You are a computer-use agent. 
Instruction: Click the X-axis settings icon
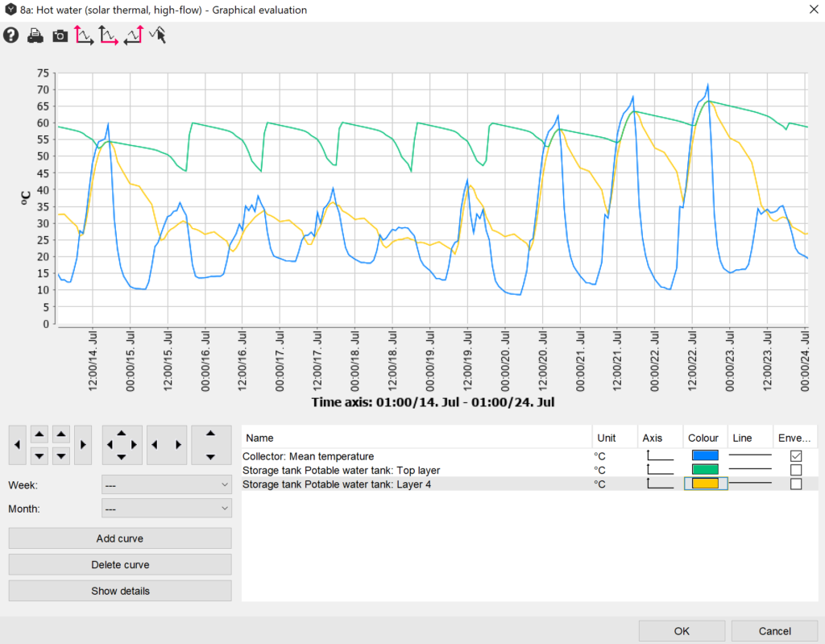pos(109,35)
